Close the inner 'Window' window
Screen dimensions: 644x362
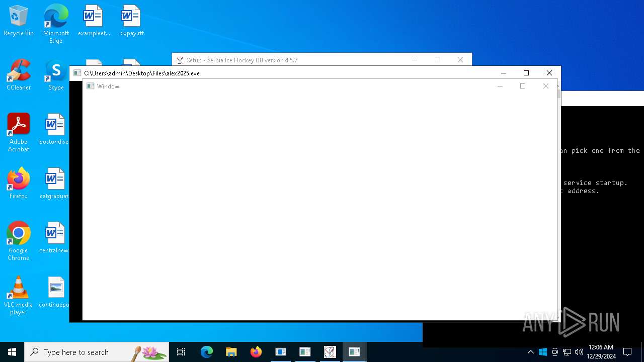[546, 86]
